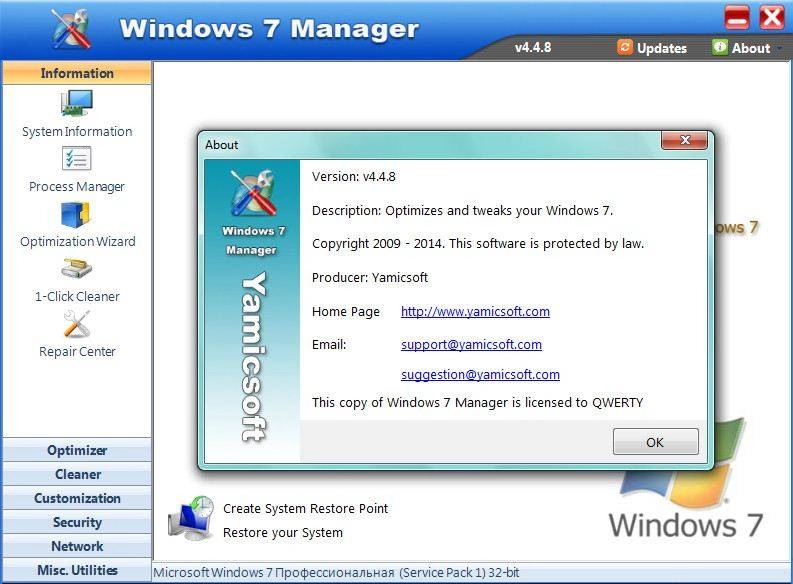Click the Description text in dialog
Viewport: 793px width, 584px height.
point(462,210)
